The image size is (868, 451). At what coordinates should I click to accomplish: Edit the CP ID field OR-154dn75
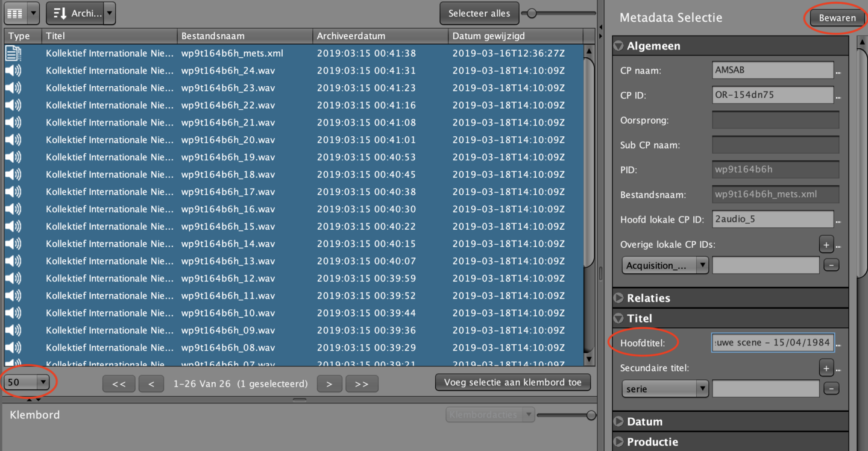(773, 95)
